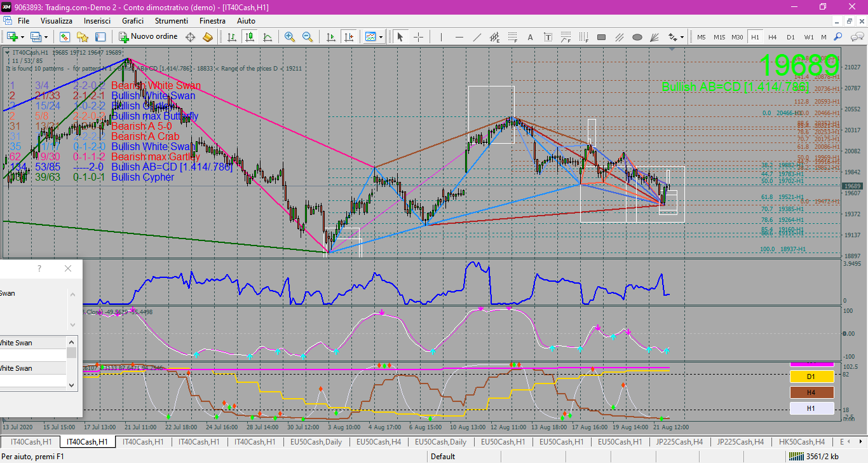Toggle the Terminal window icon
Viewport: 868px width, 463px height.
(100, 37)
